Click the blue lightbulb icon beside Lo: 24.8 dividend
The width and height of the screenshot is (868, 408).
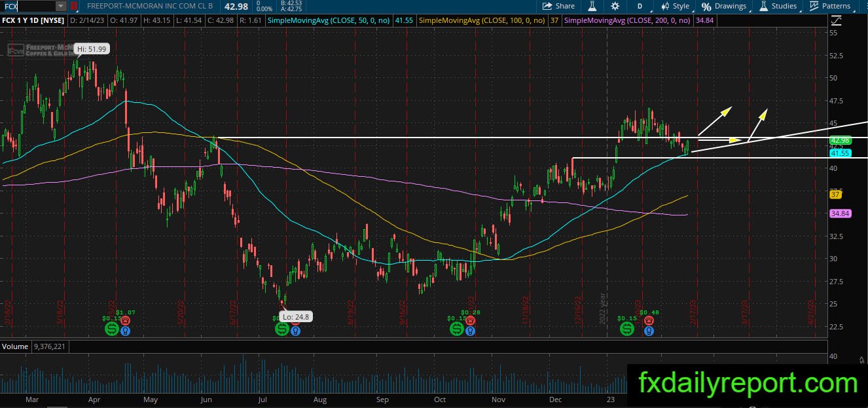click(295, 331)
